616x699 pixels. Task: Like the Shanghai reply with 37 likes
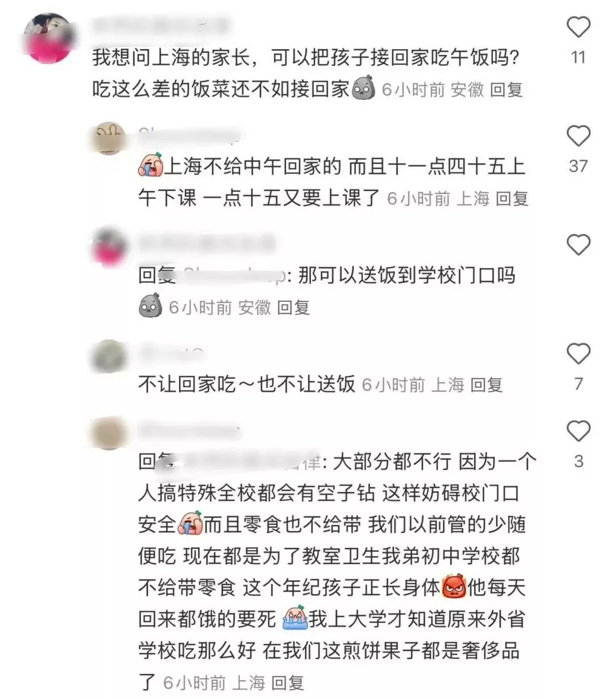578,136
